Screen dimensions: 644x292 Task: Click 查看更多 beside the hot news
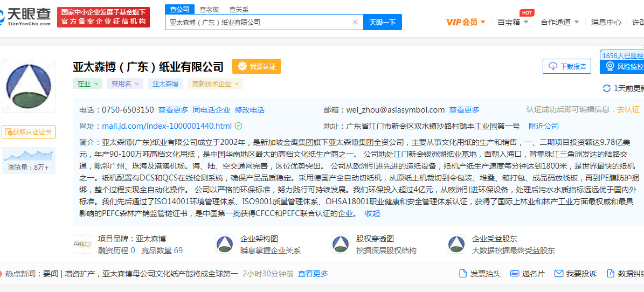click(313, 274)
